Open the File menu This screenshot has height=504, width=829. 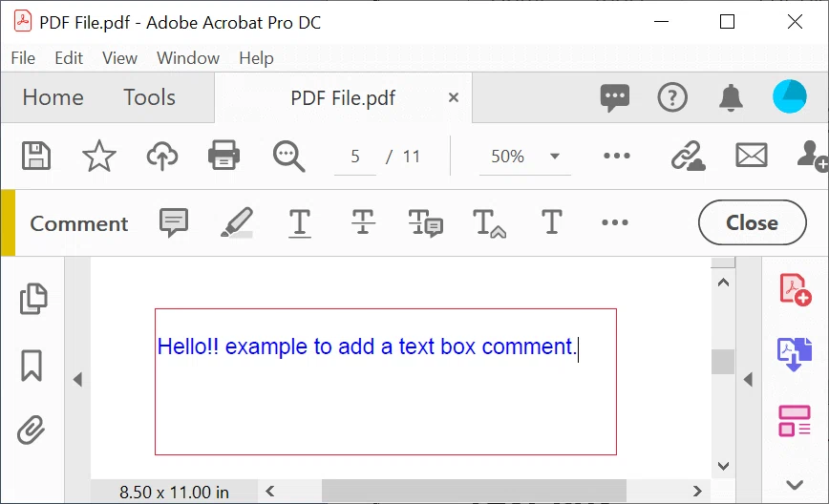[x=23, y=58]
